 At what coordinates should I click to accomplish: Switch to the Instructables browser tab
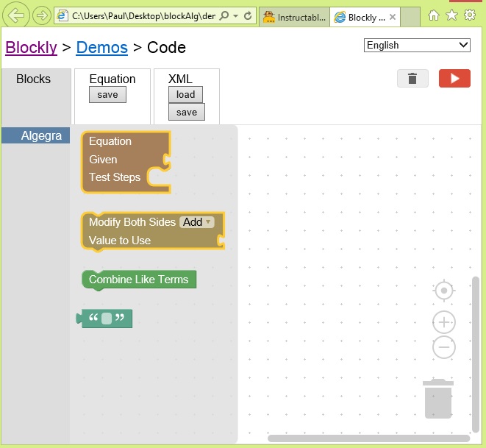(x=294, y=17)
